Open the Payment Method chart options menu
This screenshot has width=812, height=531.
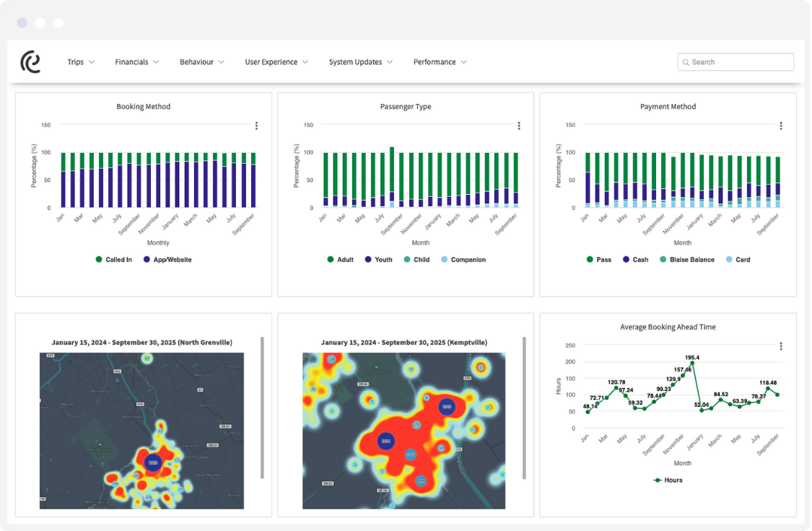click(780, 125)
